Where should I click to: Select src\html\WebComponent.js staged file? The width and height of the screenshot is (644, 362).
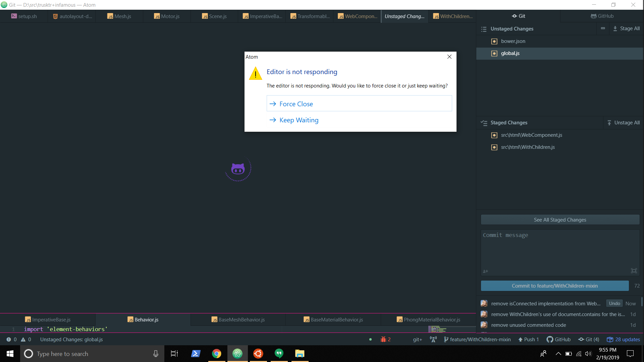coord(531,135)
